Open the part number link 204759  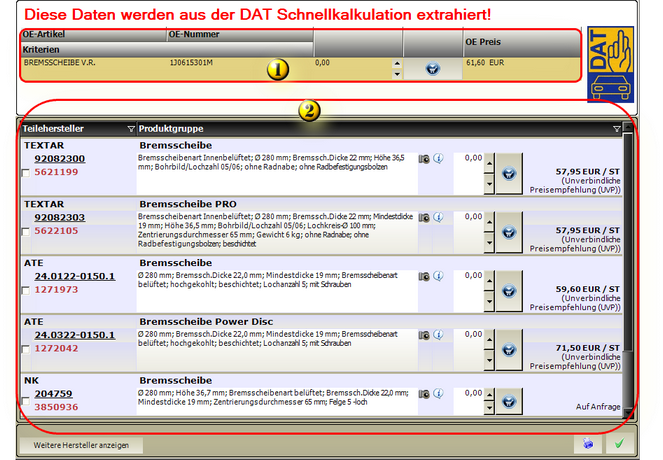53,394
